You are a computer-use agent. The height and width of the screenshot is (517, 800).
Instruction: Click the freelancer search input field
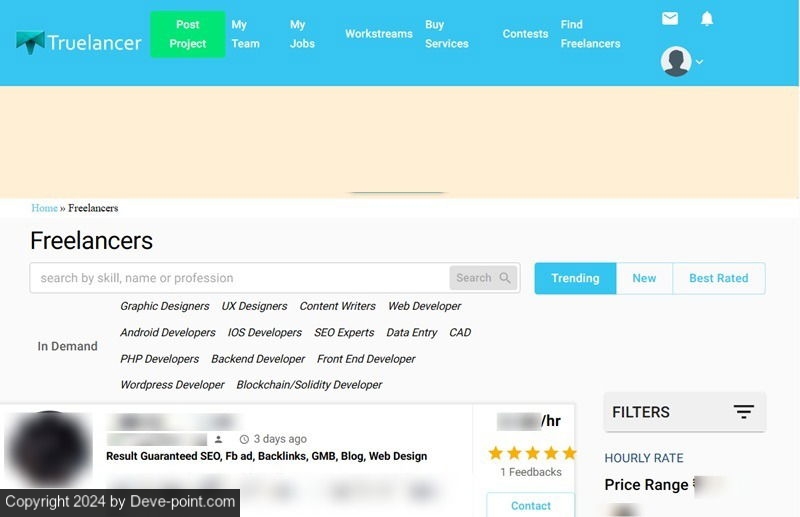tap(240, 278)
